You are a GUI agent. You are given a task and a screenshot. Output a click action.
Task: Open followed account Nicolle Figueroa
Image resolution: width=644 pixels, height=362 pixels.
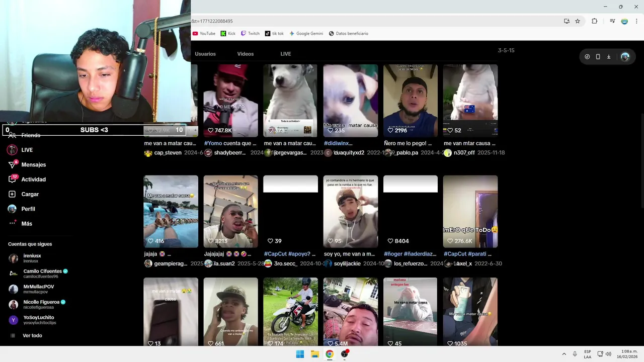37,305
